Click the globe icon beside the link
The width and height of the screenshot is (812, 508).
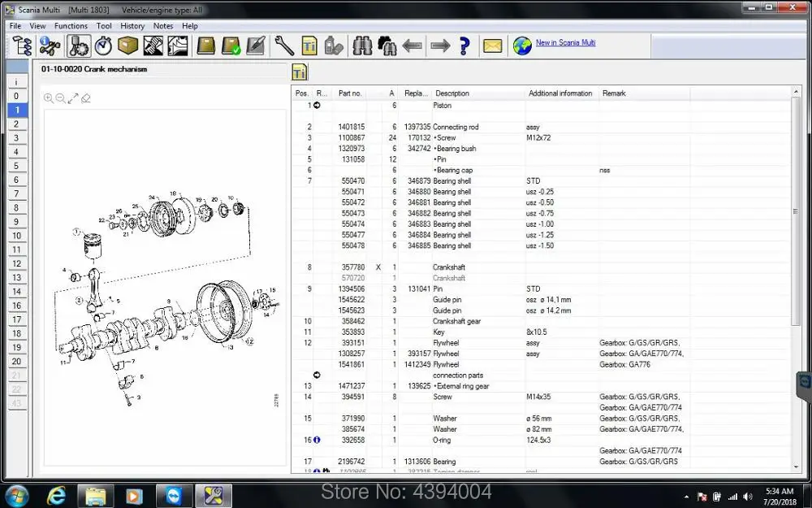(522, 46)
